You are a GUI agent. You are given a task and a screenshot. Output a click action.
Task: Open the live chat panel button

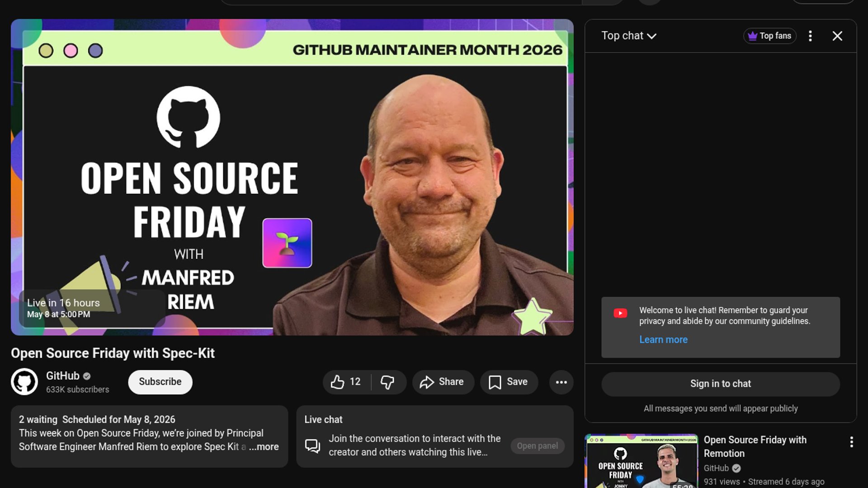[x=537, y=446]
